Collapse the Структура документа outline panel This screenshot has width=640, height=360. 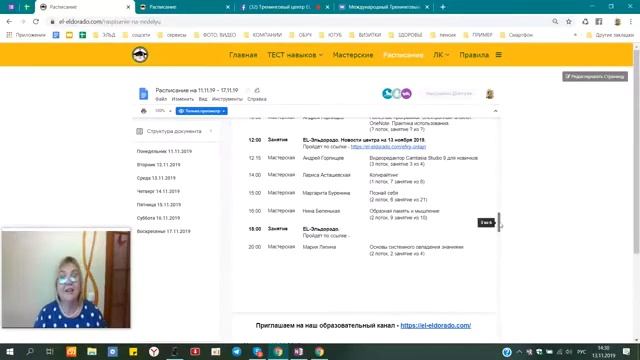click(x=211, y=131)
